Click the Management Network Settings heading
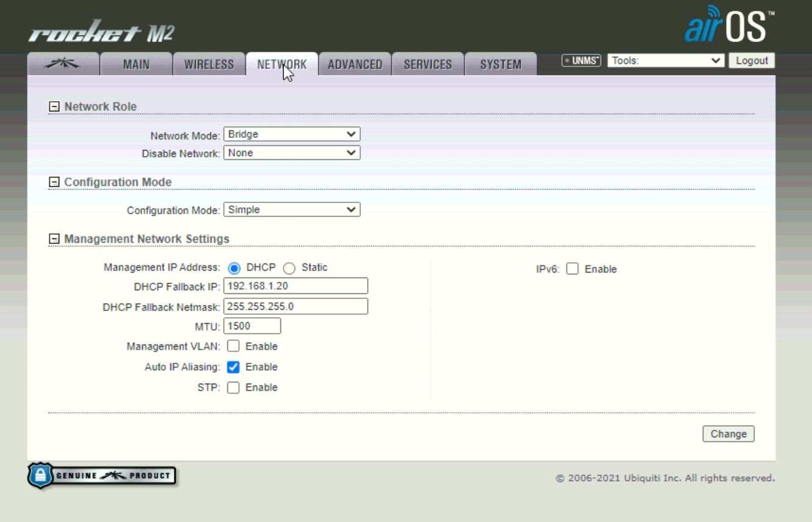This screenshot has width=812, height=522. [x=147, y=239]
